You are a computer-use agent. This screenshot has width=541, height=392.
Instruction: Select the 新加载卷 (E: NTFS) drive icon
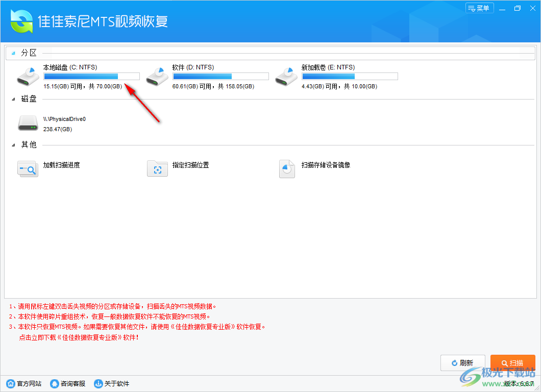click(286, 77)
